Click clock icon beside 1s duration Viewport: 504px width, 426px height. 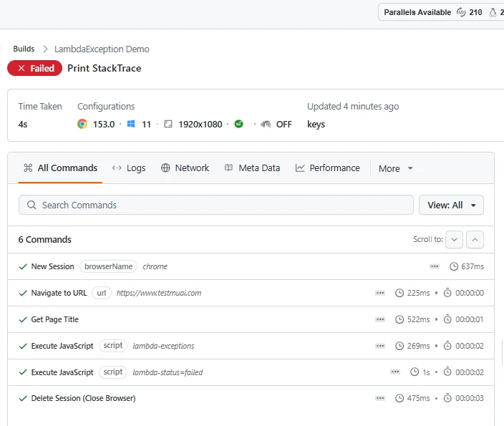coord(415,372)
